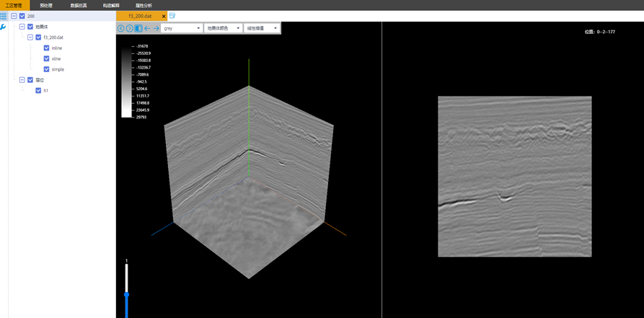
Task: Click the vertical slider handle at bottom left
Action: point(126,294)
